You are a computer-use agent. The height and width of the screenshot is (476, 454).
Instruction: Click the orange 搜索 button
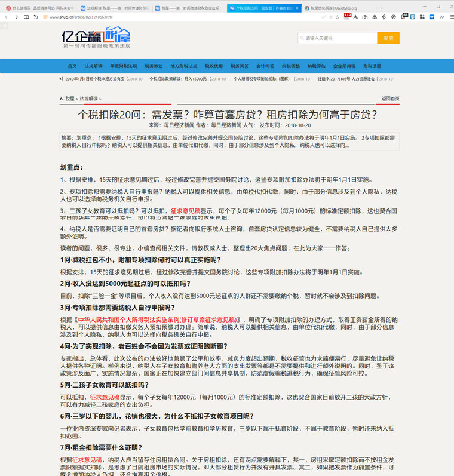pyautogui.click(x=388, y=38)
